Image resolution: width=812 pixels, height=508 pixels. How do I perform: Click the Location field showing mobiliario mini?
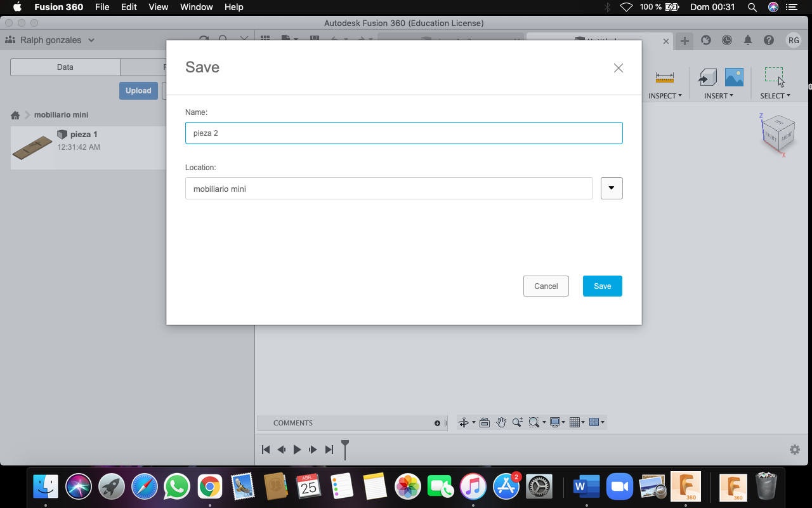click(x=389, y=188)
